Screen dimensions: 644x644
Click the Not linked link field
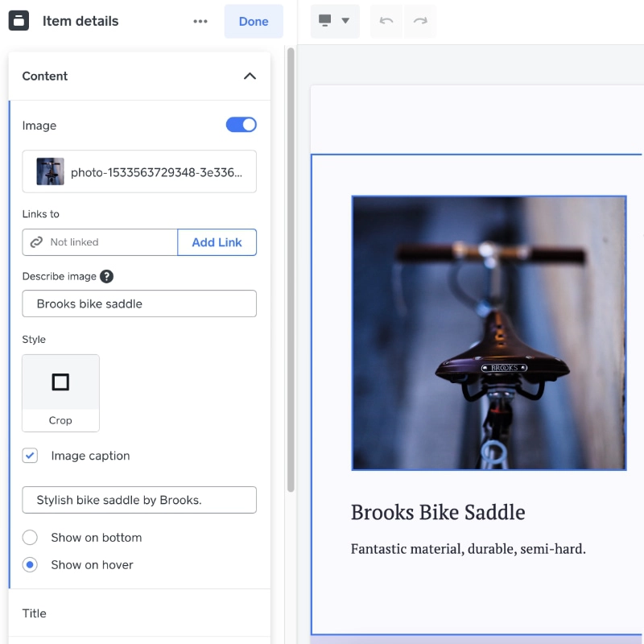100,242
